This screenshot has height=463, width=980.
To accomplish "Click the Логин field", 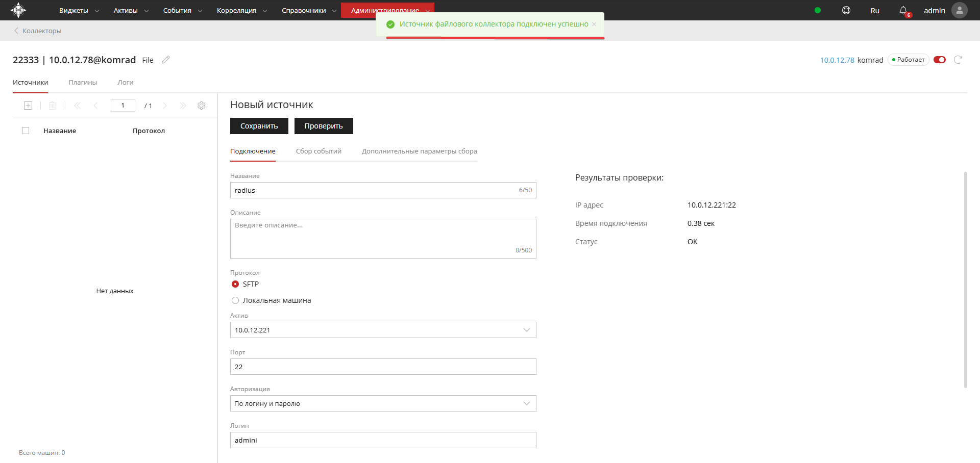I will pyautogui.click(x=383, y=440).
